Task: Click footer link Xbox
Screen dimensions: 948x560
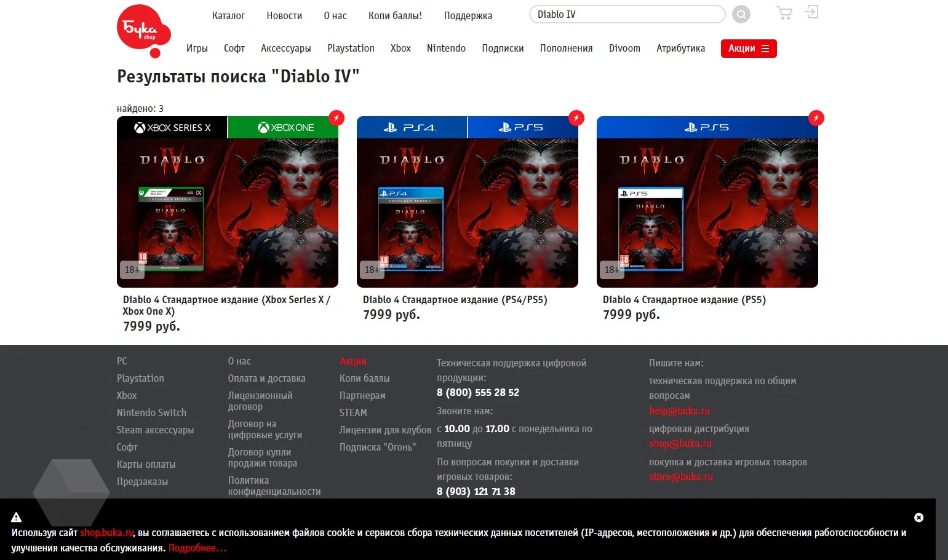Action: (127, 396)
